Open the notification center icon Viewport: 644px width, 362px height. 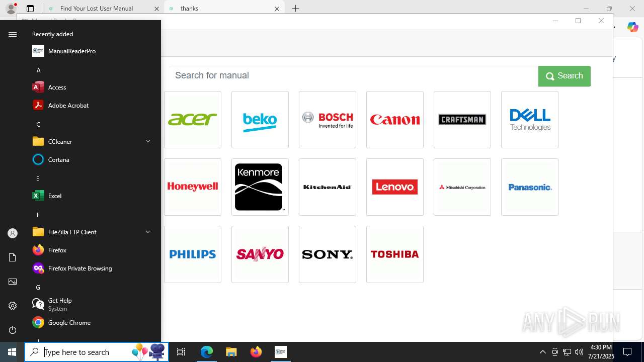tap(627, 352)
